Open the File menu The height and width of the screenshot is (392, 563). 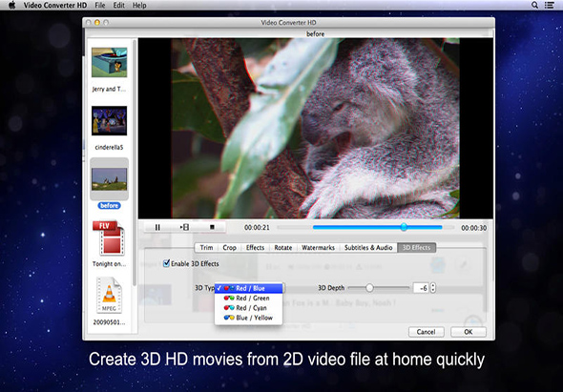tap(100, 5)
